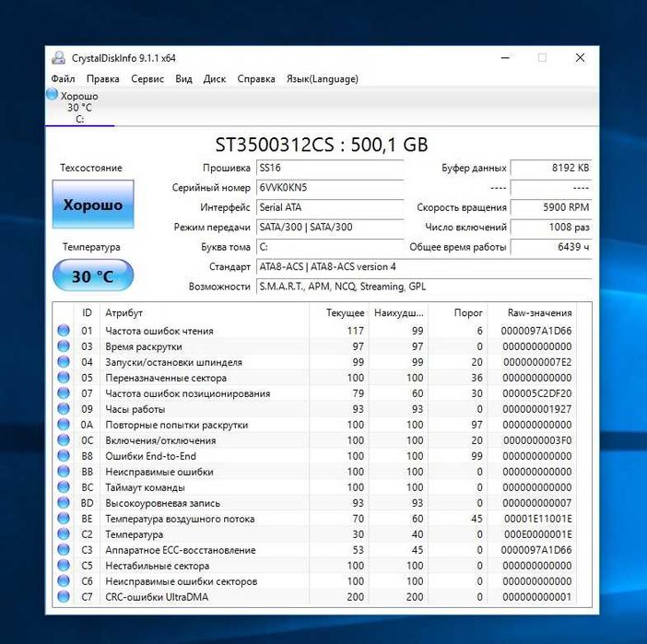Click the serial number field 6VVK0KN5
The width and height of the screenshot is (647, 644).
tap(330, 188)
